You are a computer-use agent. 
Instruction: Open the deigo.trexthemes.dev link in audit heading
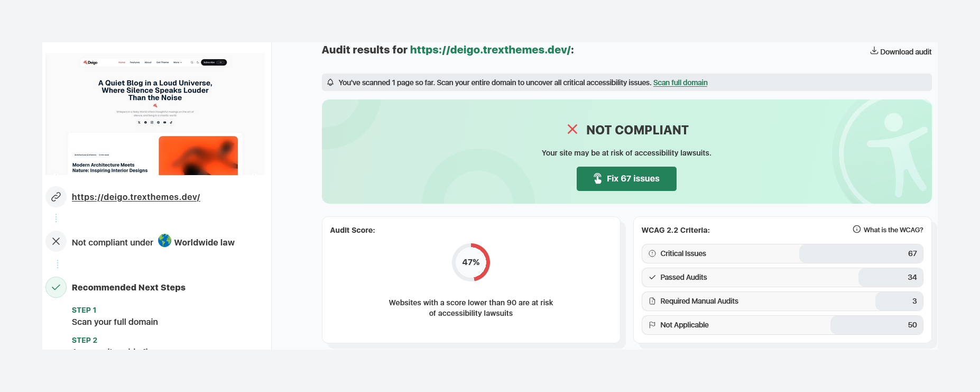point(490,50)
